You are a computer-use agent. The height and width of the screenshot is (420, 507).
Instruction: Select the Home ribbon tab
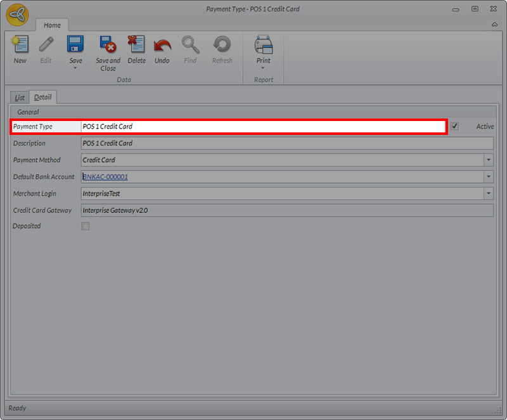(x=52, y=25)
